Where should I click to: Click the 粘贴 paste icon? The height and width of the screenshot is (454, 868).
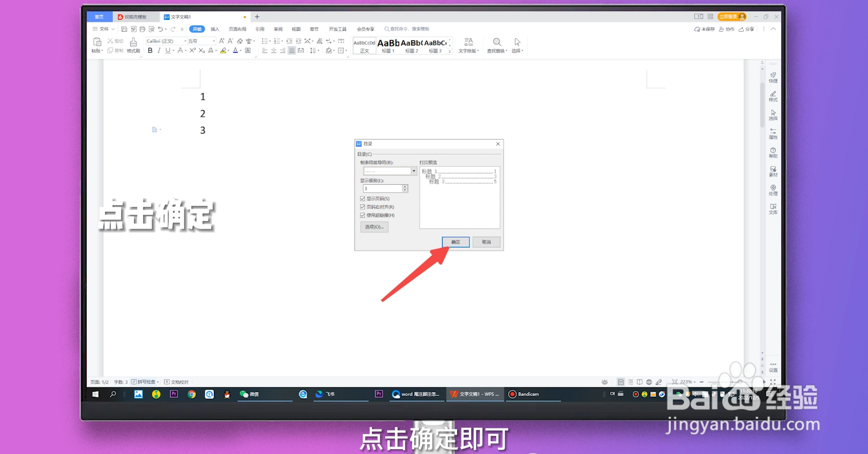[97, 42]
